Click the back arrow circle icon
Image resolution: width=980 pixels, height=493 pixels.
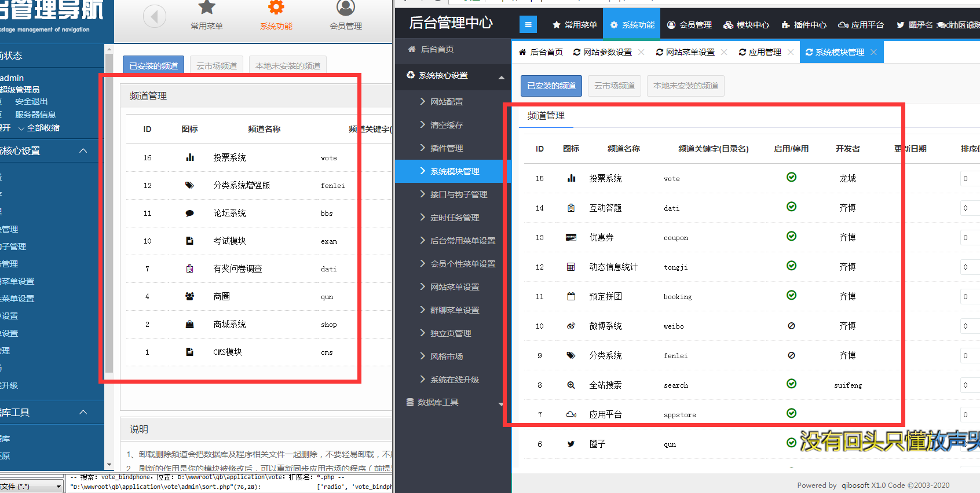[155, 16]
